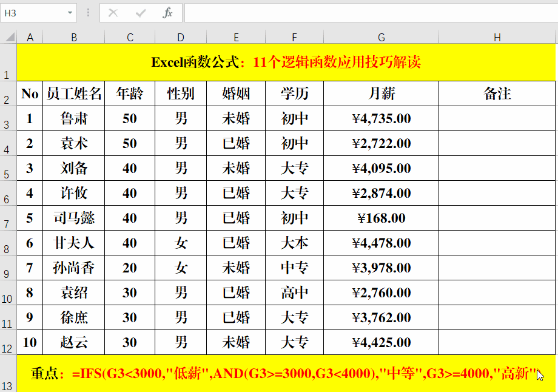Click the name cell 徐庶
The image size is (558, 392).
(x=73, y=317)
